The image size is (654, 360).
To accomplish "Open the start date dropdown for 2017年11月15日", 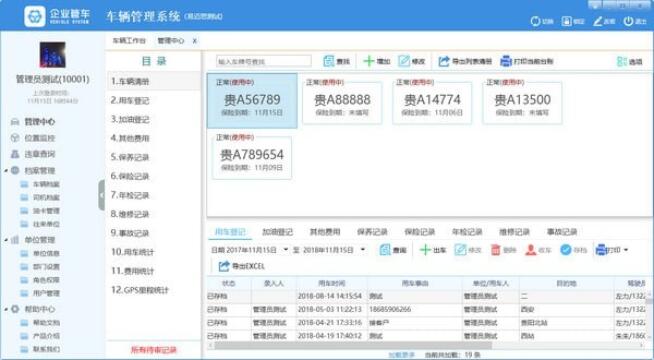I will point(286,250).
